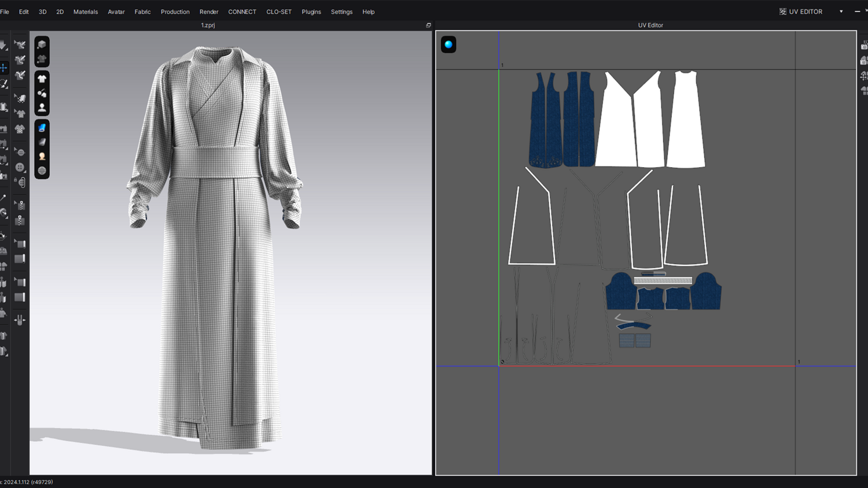This screenshot has width=868, height=488.
Task: Click the 3D cube view icon
Action: pos(42,45)
